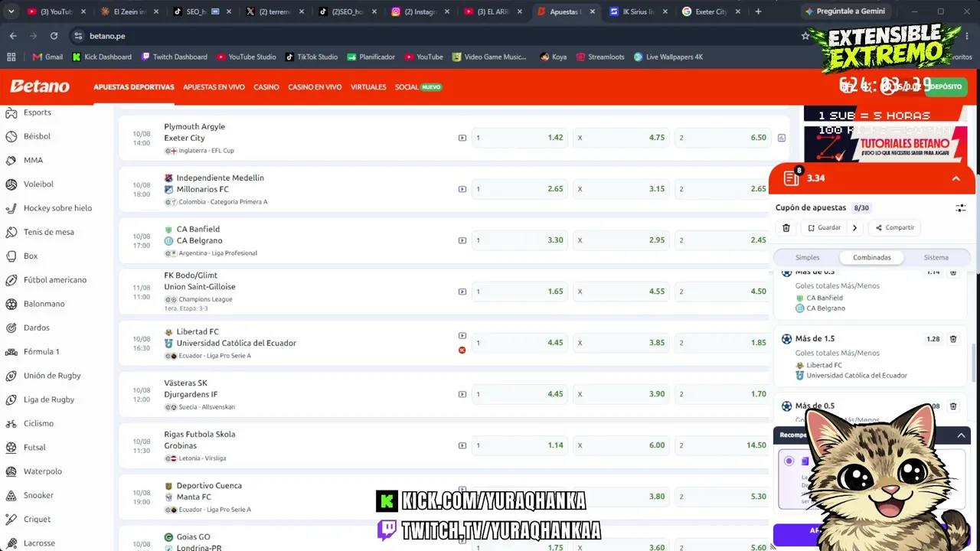Screen dimensions: 980x551
Task: Select the reward radio option in bet slip
Action: [789, 461]
